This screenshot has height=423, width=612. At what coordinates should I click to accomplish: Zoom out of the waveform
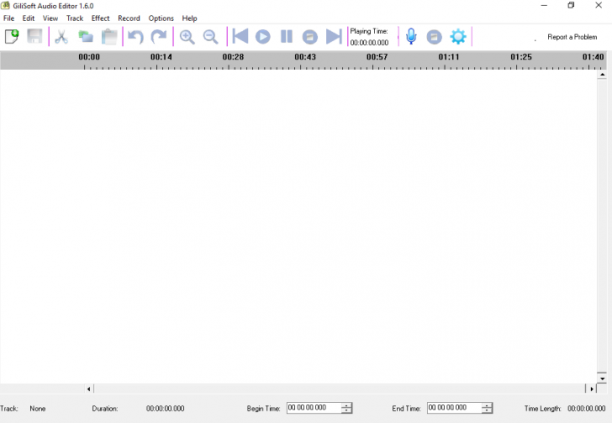(210, 37)
